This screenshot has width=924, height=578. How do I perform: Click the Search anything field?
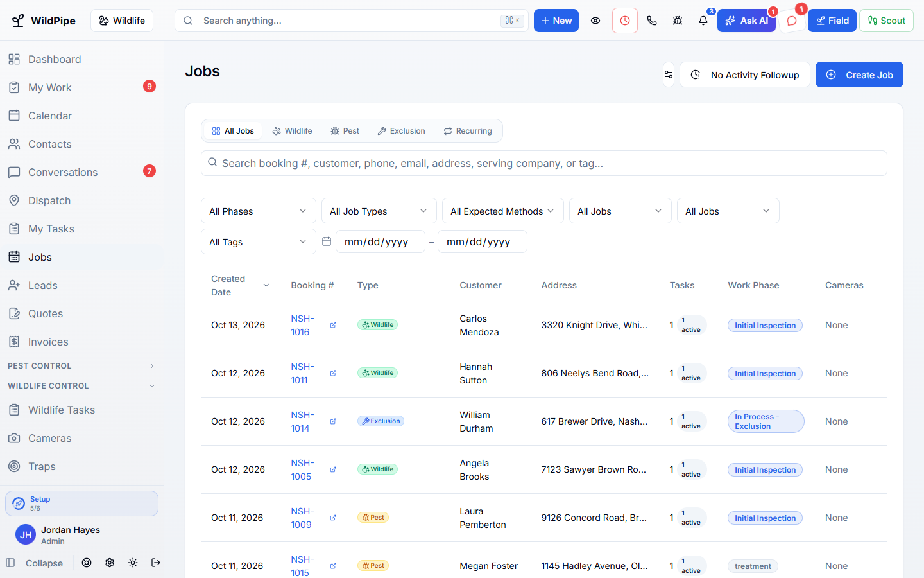(x=352, y=21)
